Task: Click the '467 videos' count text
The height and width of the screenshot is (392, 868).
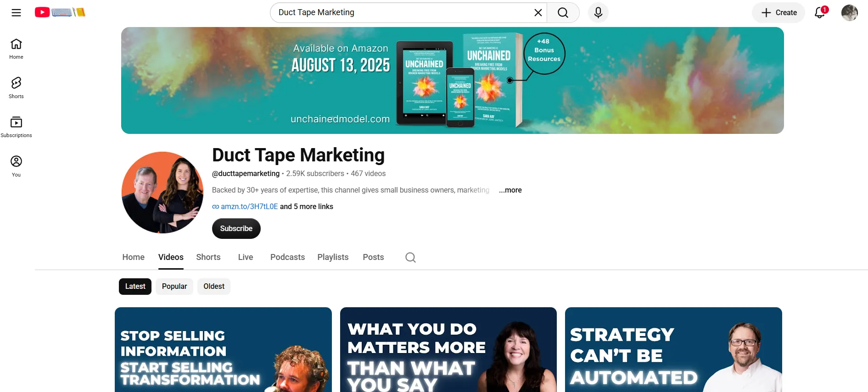Action: (x=368, y=173)
